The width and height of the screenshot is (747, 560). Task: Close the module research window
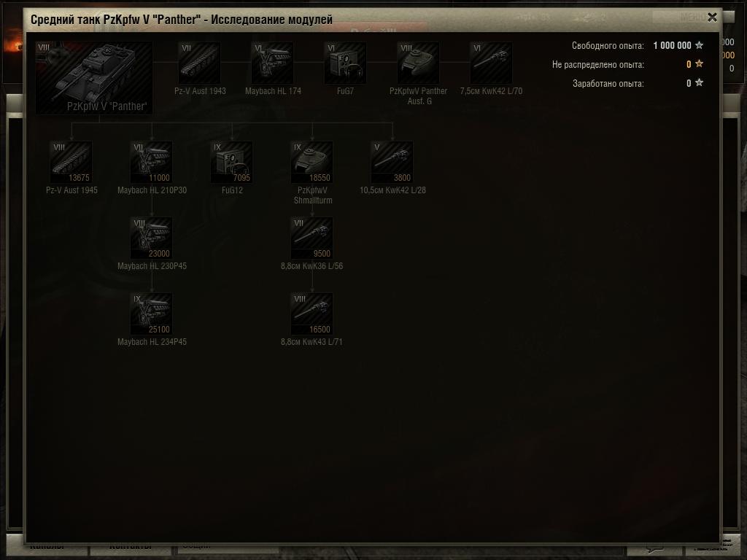click(x=712, y=17)
